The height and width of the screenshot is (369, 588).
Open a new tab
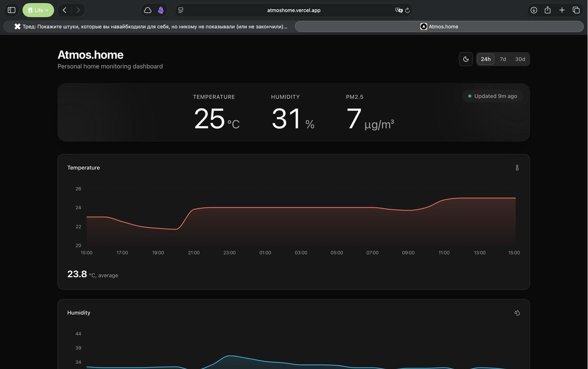(562, 10)
